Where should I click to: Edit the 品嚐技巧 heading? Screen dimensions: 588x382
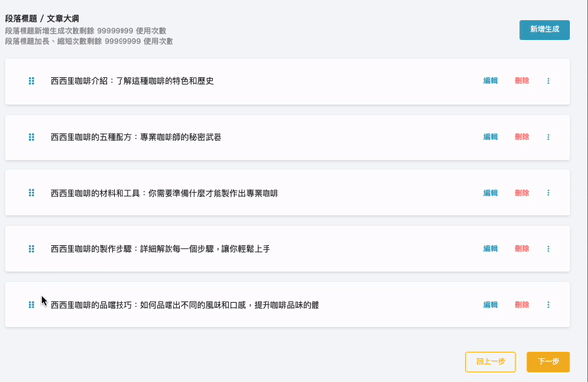490,304
